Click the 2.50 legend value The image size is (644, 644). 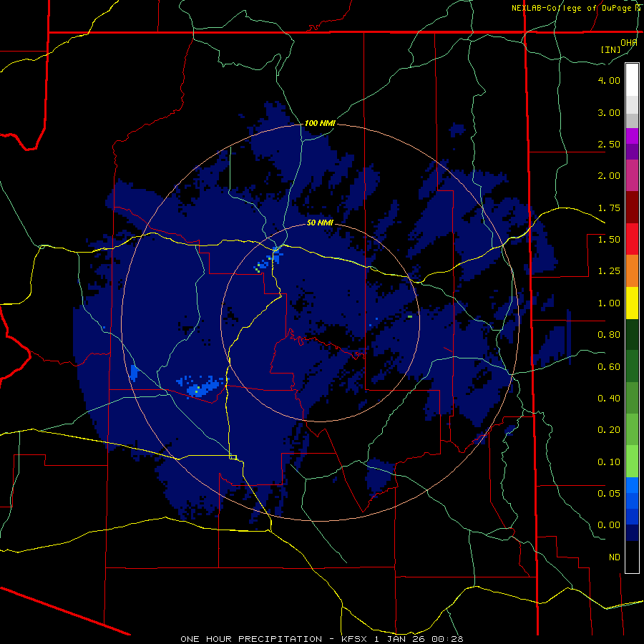pos(609,144)
